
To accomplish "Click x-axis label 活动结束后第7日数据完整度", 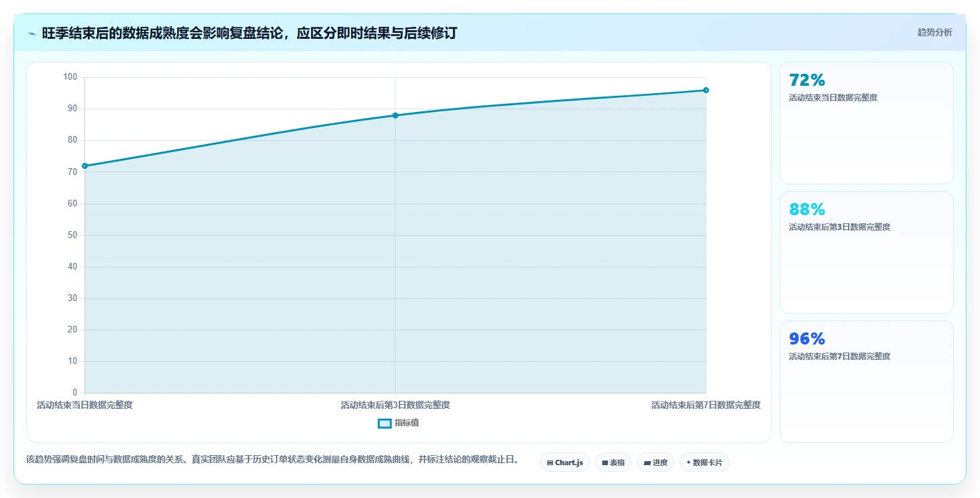I will (706, 406).
